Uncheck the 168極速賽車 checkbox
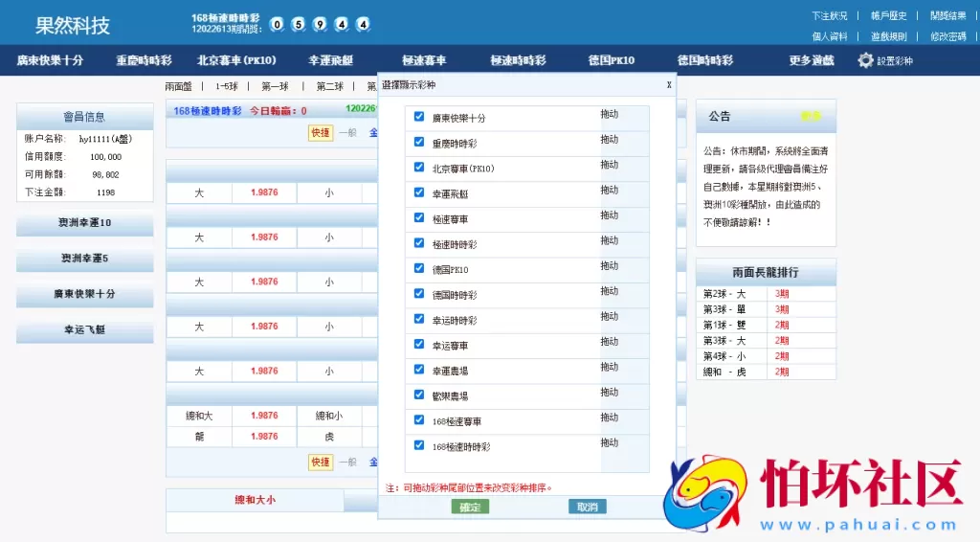The height and width of the screenshot is (542, 980). point(419,420)
